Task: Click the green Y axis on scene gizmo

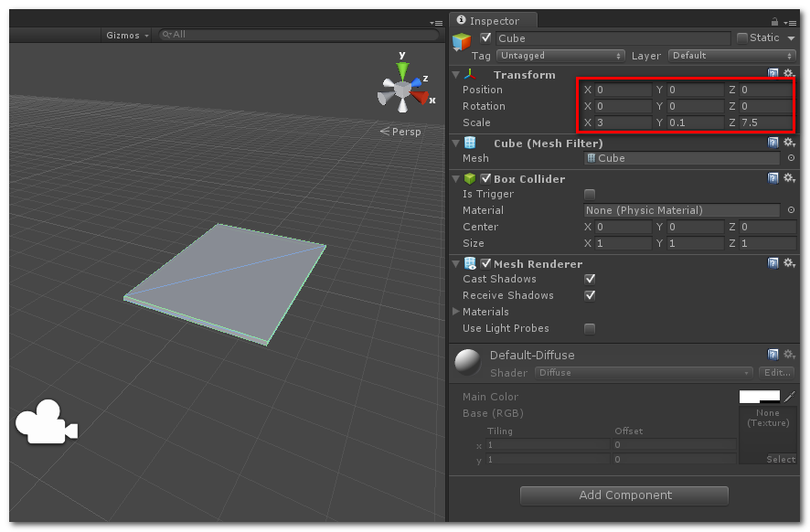Action: 402,69
